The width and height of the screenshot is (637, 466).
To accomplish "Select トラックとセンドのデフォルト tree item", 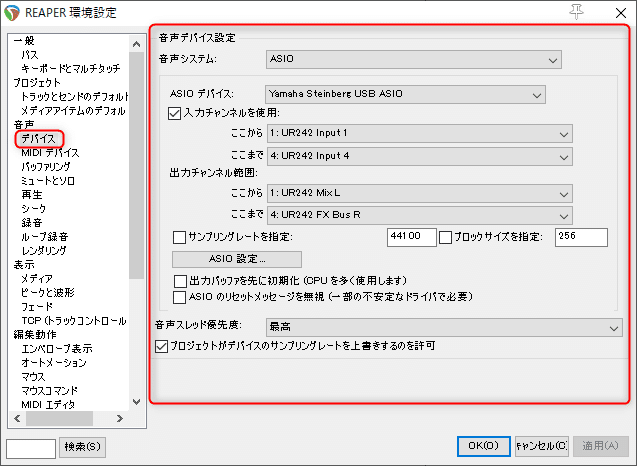I will 75,97.
